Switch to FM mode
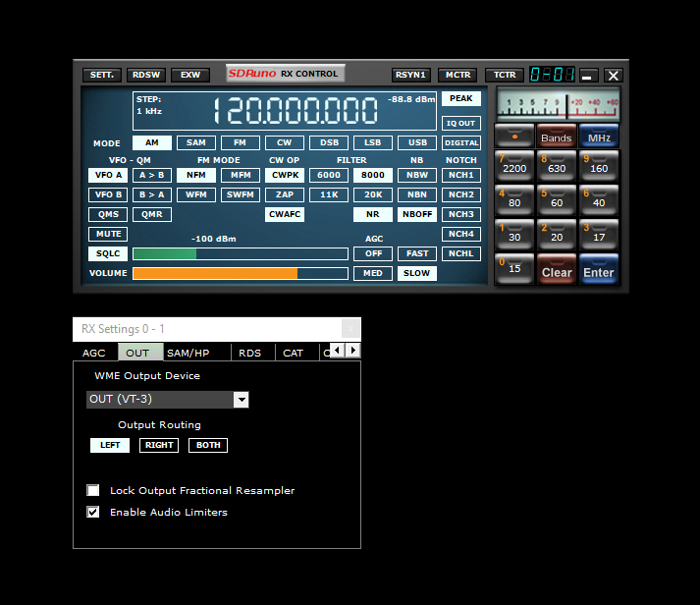Screen dimensions: 700x605 [x=241, y=142]
